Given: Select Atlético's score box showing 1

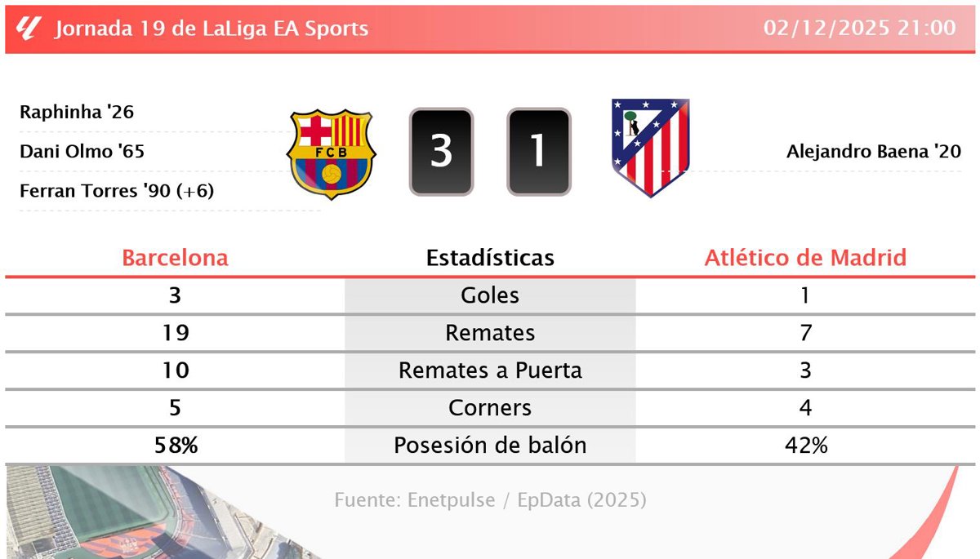Looking at the screenshot, I should [538, 153].
